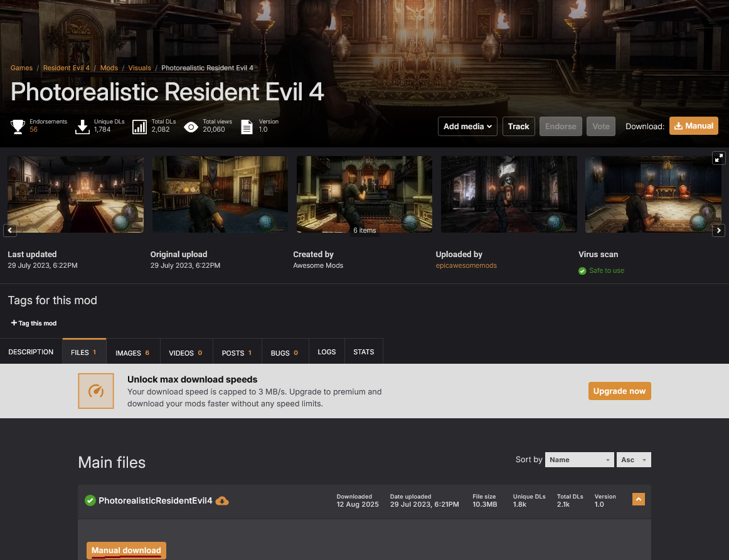The height and width of the screenshot is (560, 729).
Task: Click the Endorsements count 56
Action: [33, 130]
